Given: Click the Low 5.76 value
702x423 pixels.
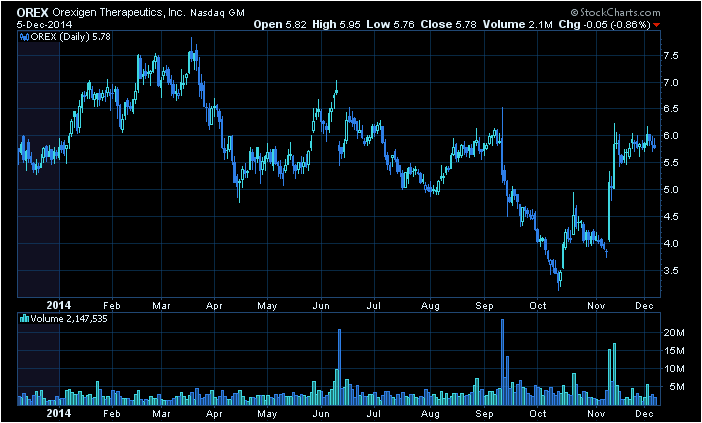Looking at the screenshot, I should 390,25.
